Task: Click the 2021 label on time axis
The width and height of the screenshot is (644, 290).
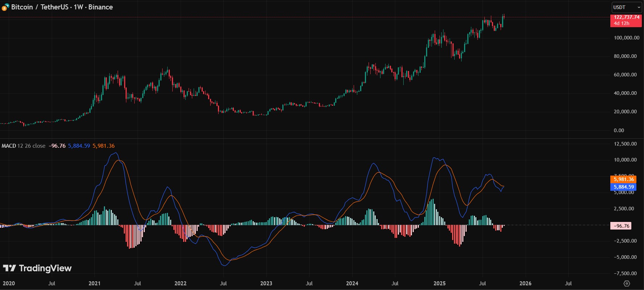Action: point(94,283)
